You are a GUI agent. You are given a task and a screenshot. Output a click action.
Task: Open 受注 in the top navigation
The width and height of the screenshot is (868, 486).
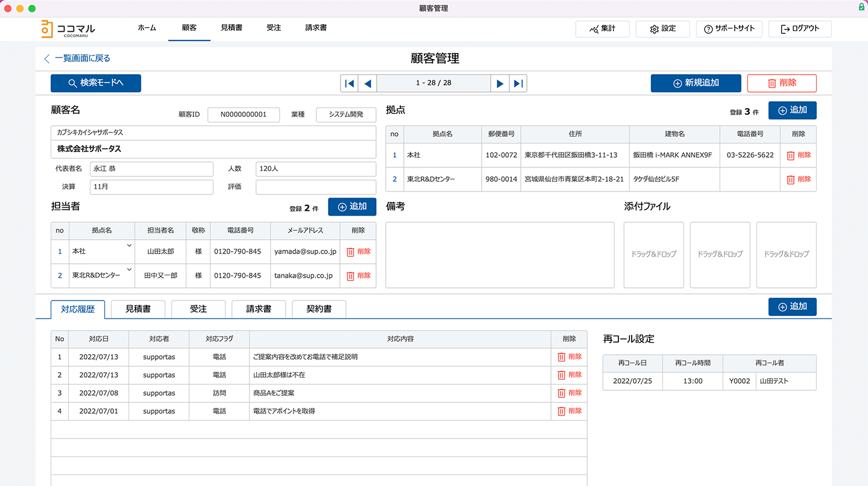pyautogui.click(x=274, y=28)
